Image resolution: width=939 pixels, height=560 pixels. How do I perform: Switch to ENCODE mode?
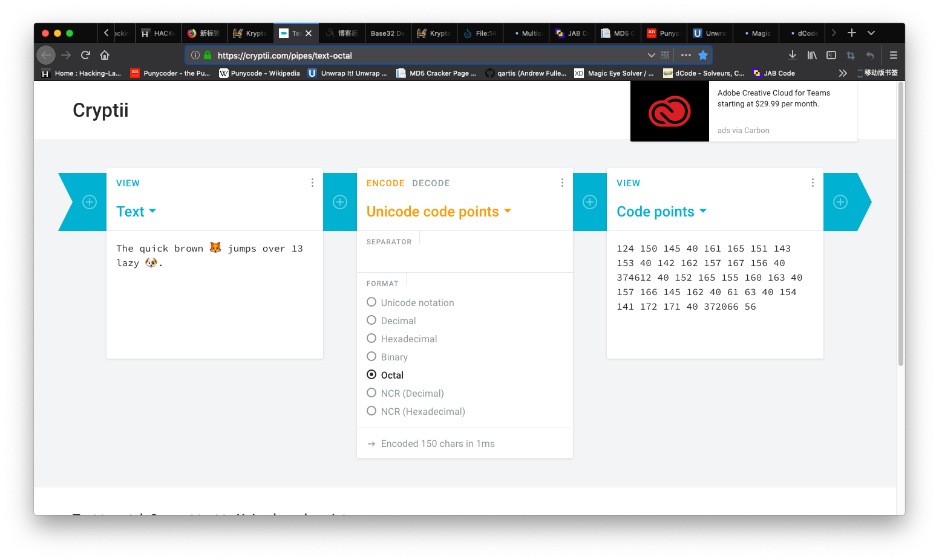[385, 183]
